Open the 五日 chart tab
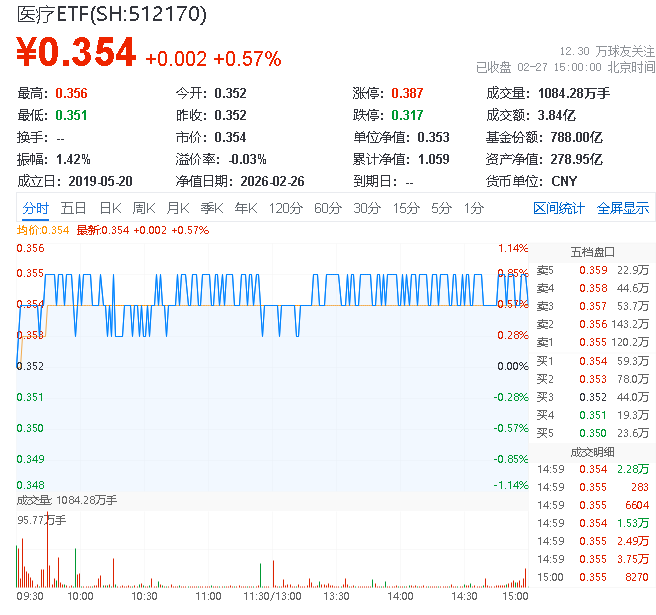 point(73,208)
